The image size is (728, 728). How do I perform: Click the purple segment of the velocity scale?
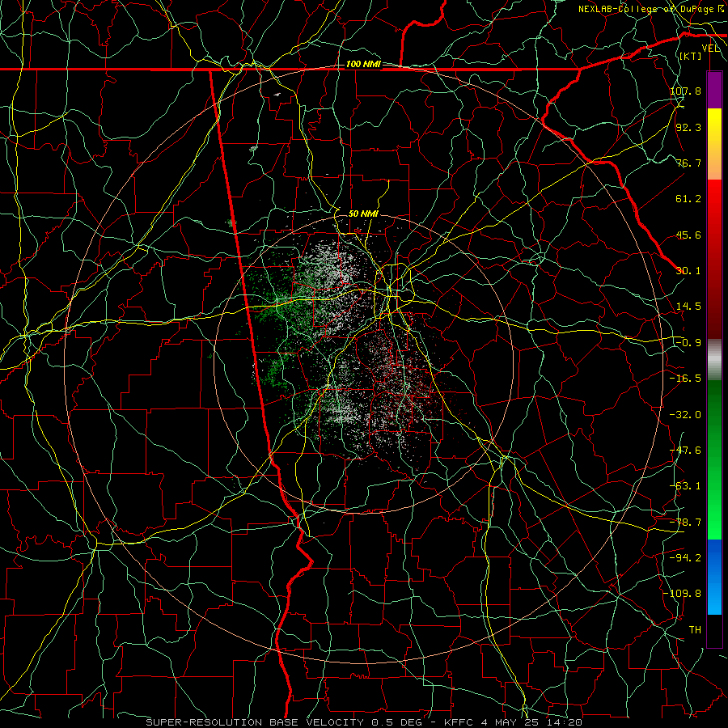pos(714,90)
